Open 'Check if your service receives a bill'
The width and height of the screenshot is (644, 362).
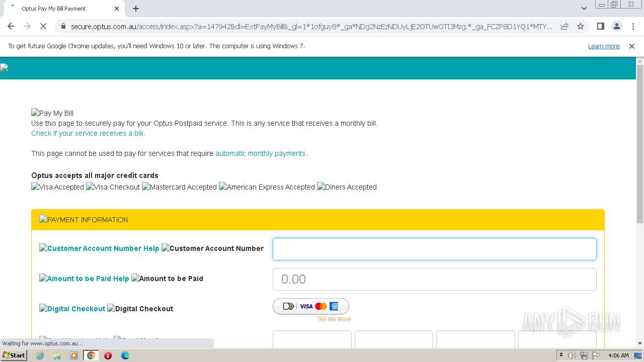pos(88,133)
